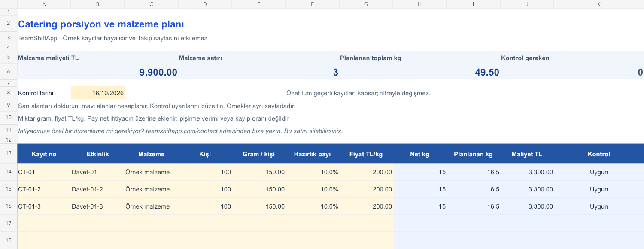Click the Etkinlik column heading
The width and height of the screenshot is (644, 249).
point(97,154)
